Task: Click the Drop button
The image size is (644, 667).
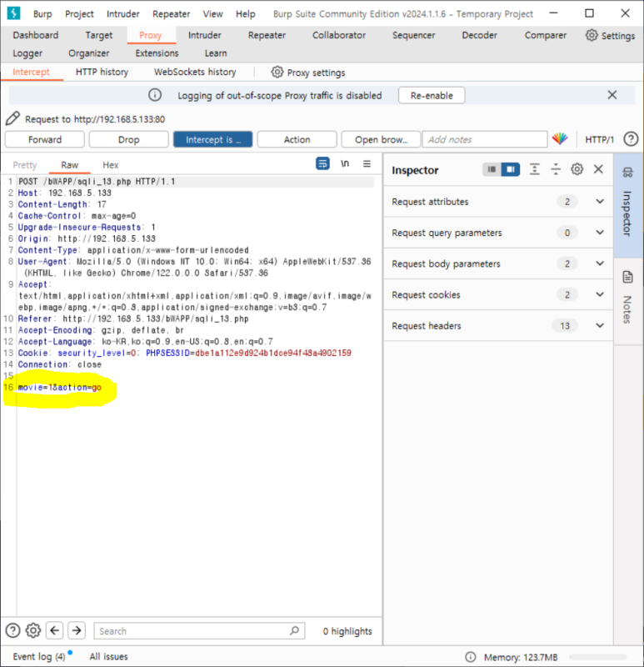Action: (129, 139)
